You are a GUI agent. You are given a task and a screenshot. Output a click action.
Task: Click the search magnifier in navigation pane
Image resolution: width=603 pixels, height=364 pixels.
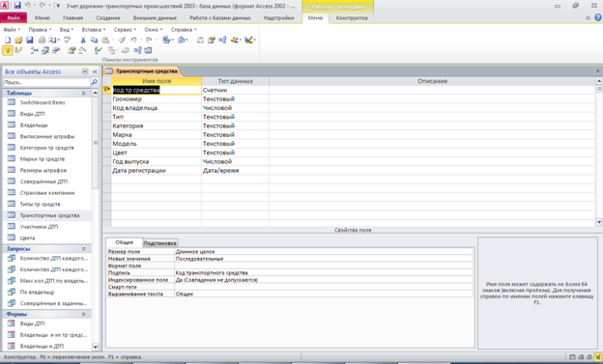tap(95, 82)
